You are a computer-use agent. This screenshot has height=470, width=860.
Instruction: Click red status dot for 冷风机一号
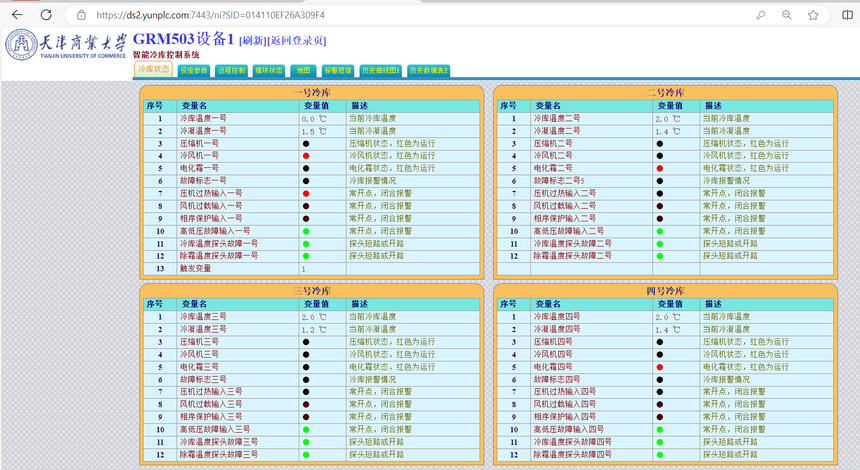tap(306, 156)
